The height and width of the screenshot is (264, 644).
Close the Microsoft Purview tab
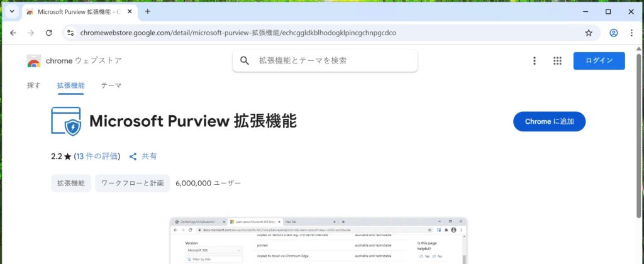coord(130,11)
